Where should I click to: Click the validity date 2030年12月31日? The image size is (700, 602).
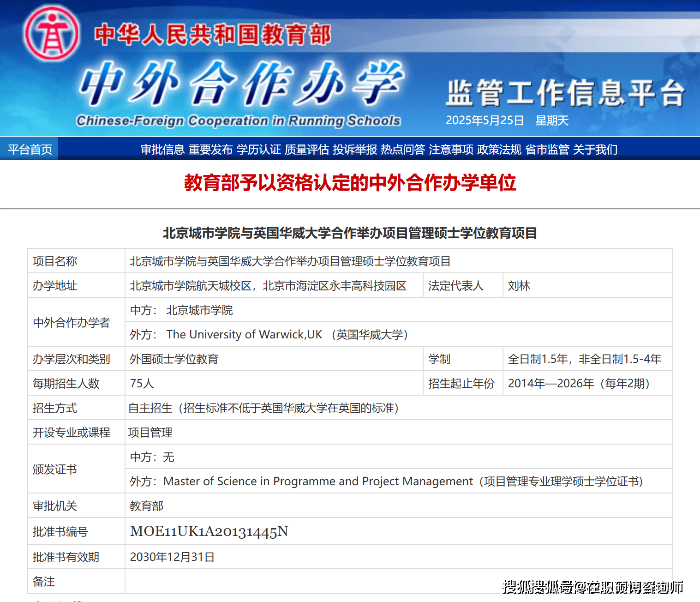tap(172, 557)
